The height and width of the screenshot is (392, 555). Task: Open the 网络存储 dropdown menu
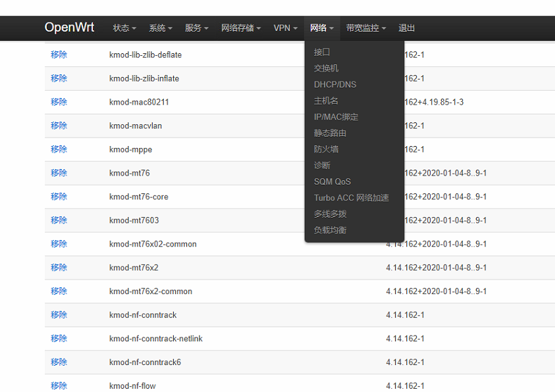(241, 28)
